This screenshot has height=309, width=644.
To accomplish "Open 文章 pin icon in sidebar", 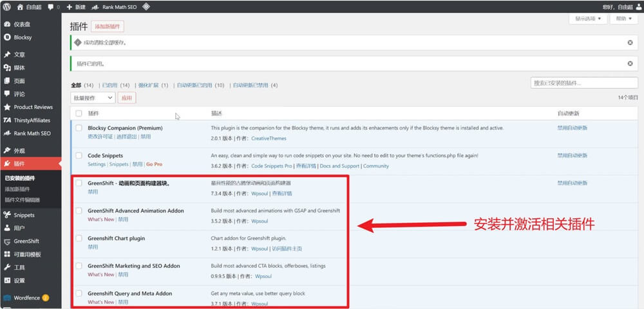I will [7, 55].
